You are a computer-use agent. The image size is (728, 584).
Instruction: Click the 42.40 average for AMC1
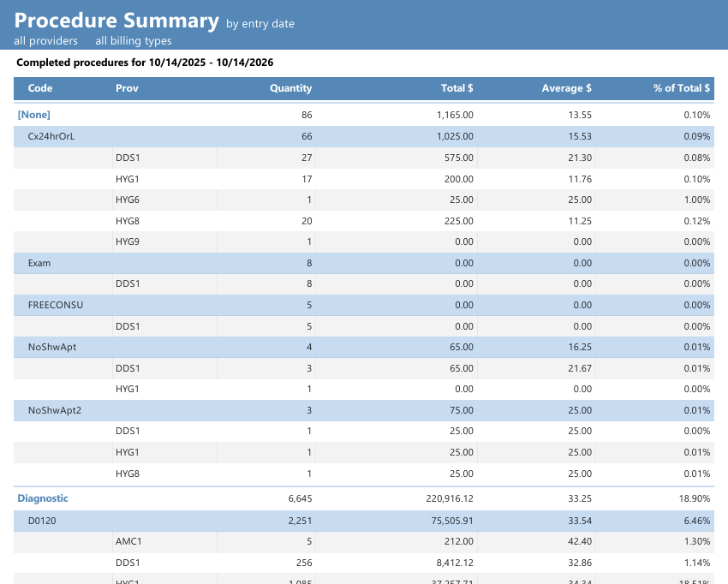(580, 541)
